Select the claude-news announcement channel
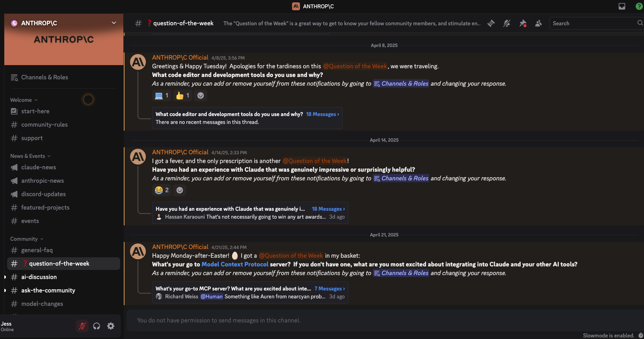The height and width of the screenshot is (339, 644). [38, 167]
